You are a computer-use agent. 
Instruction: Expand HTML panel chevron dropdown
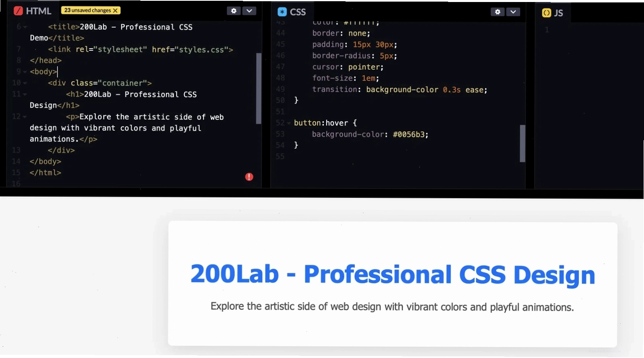click(249, 11)
